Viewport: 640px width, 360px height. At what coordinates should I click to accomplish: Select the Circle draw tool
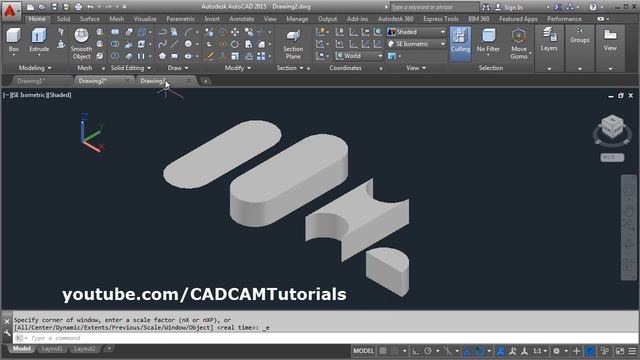click(188, 44)
